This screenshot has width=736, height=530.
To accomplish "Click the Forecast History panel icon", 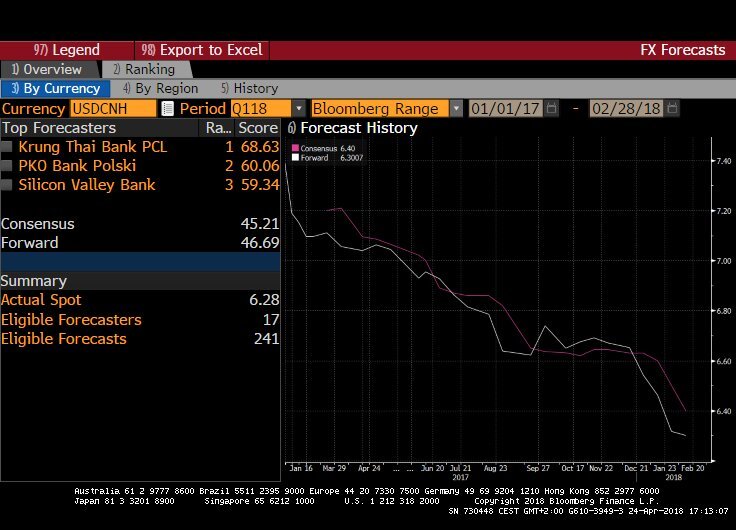I will coord(291,128).
